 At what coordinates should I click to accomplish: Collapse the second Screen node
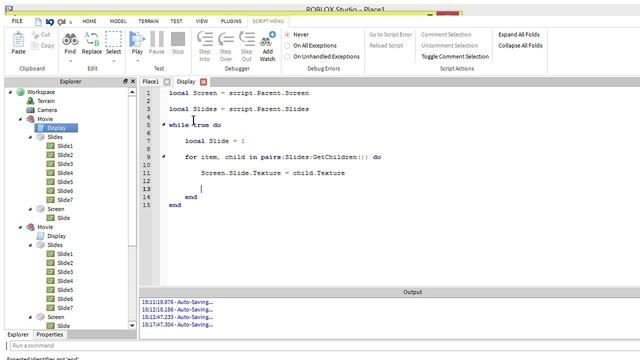point(30,317)
